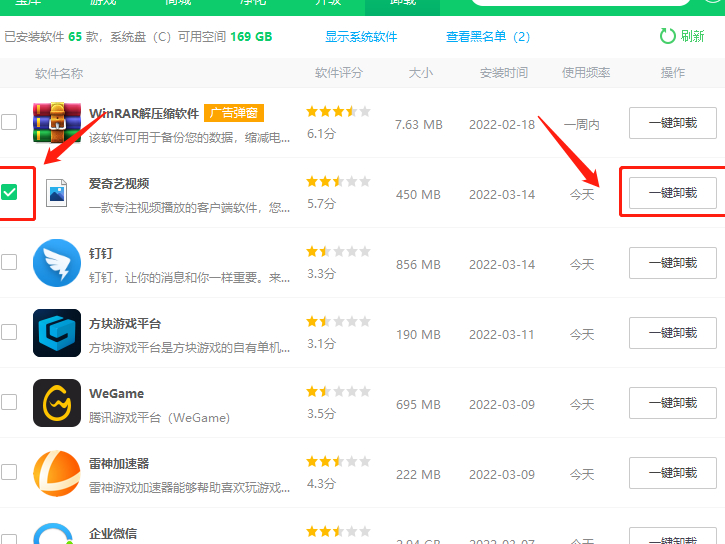Screen dimensions: 725x544
Task: Open the 显示系统软件 link
Action: click(361, 37)
